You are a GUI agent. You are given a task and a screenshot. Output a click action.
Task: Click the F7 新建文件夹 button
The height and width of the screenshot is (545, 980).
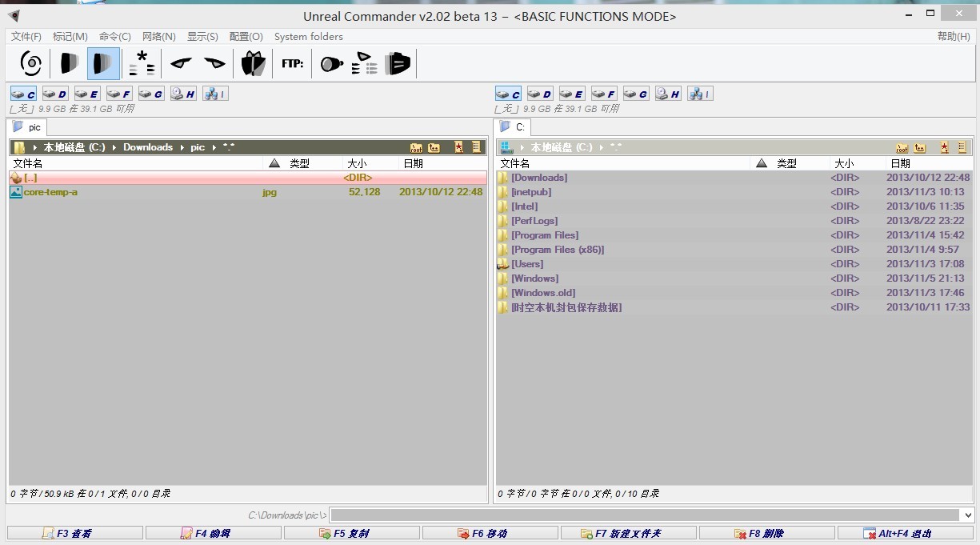[x=629, y=533]
